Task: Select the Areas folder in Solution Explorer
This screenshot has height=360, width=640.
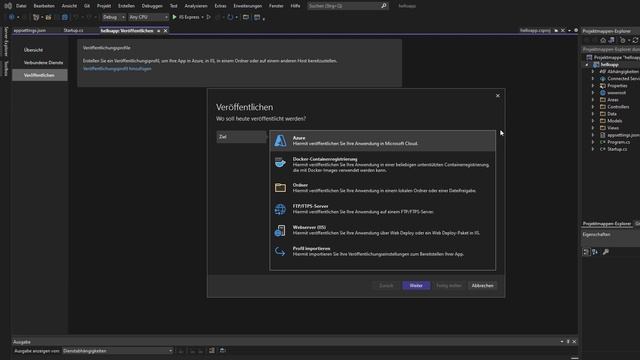Action: click(613, 100)
